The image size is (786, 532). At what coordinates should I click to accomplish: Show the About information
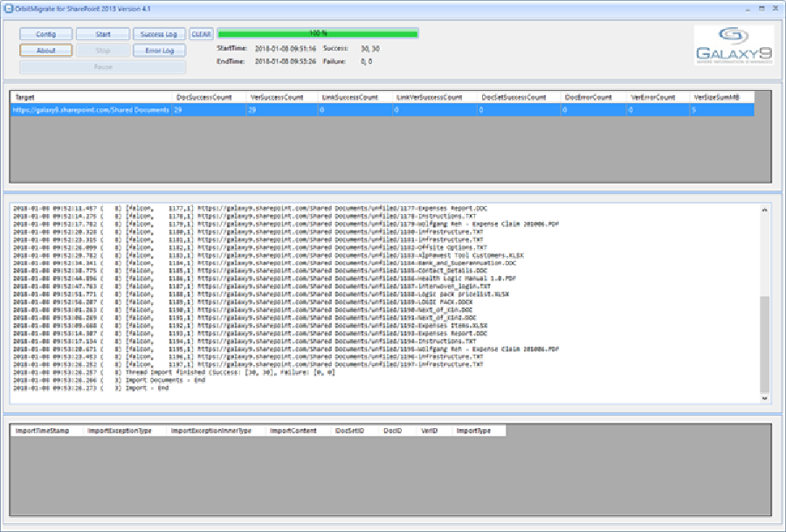pos(45,51)
